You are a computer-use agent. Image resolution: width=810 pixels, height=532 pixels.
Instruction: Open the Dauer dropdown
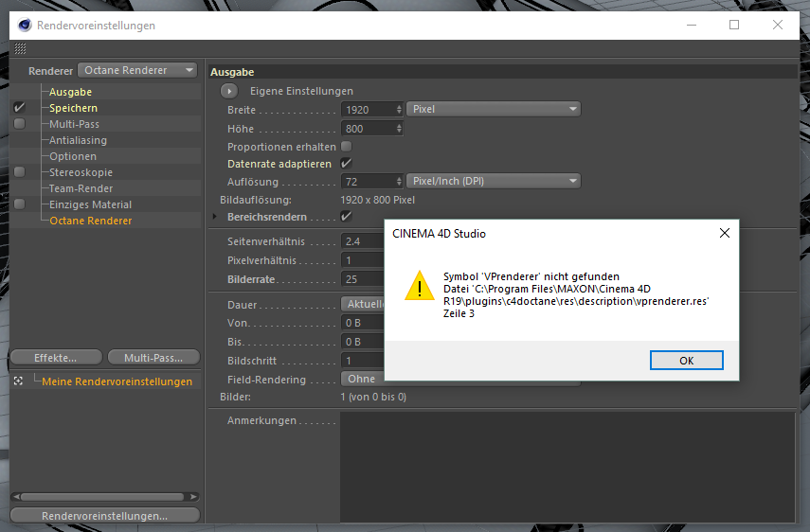coord(363,304)
